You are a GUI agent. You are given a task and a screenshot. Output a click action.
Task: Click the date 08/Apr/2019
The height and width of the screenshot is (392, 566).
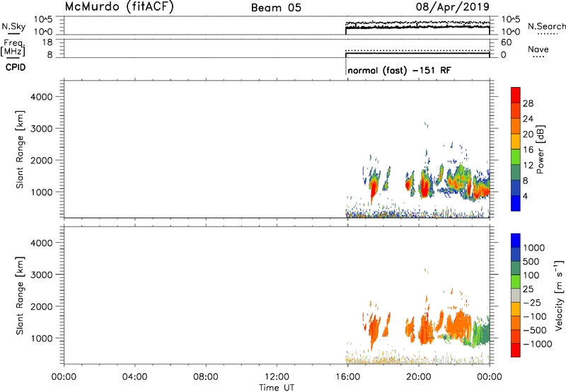click(x=452, y=6)
